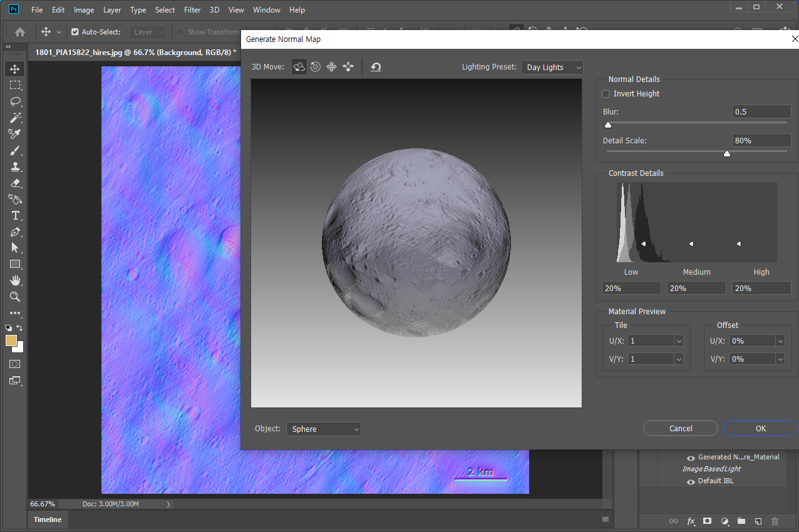Select the Horizontal Type tool

15,215
